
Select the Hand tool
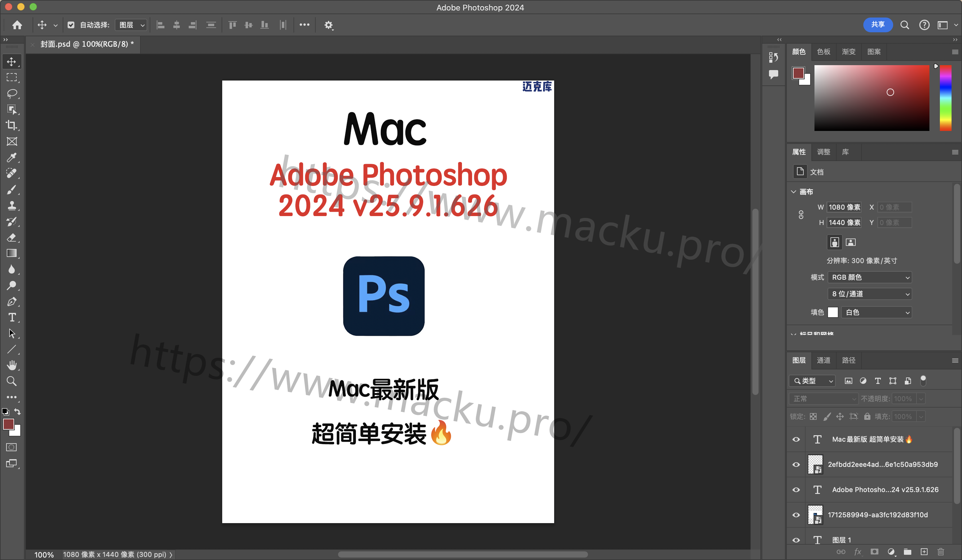(11, 365)
